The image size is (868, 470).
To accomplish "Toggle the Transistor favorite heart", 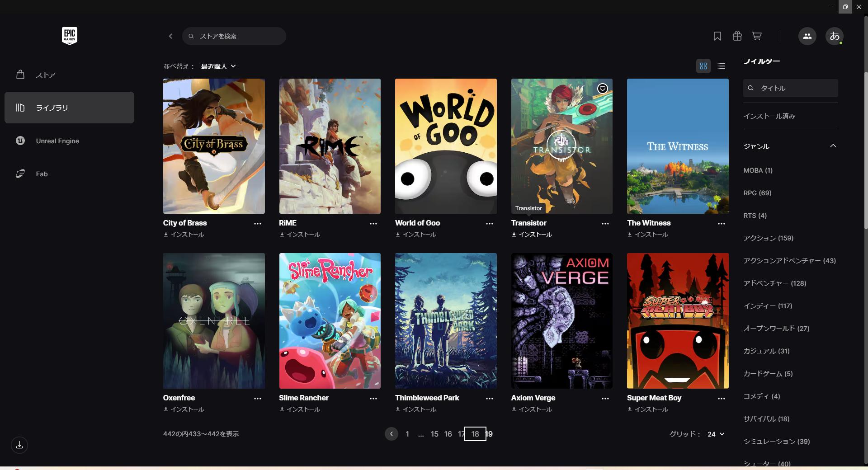I will 602,89.
